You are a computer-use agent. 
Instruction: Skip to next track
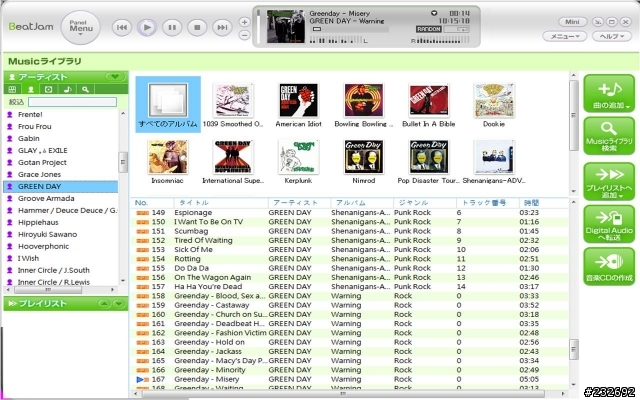point(222,28)
